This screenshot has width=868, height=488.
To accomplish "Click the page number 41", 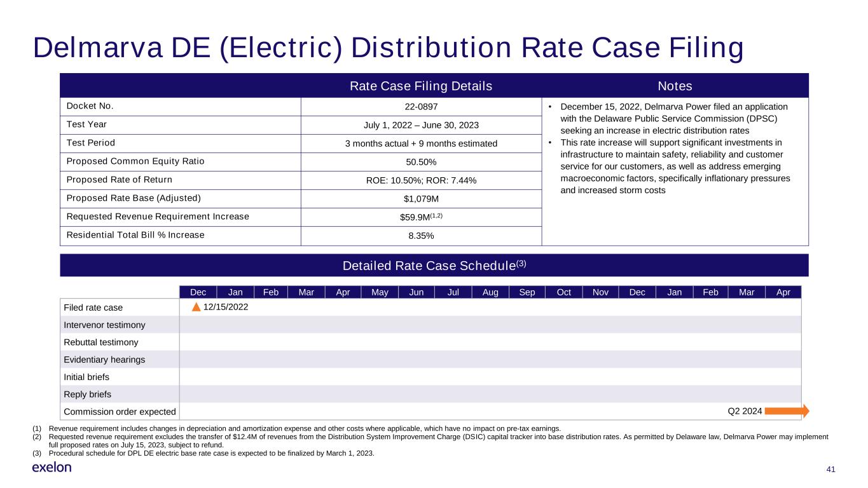I will click(x=830, y=469).
